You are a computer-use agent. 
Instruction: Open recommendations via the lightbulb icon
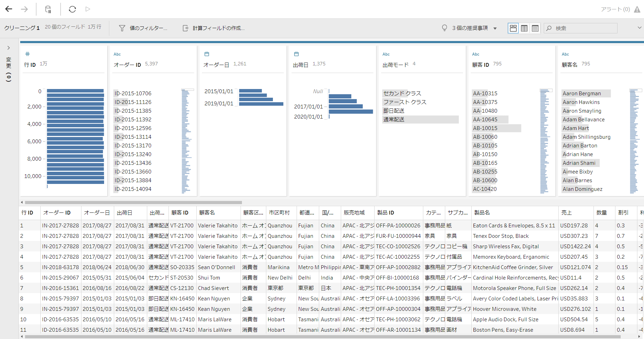point(445,28)
